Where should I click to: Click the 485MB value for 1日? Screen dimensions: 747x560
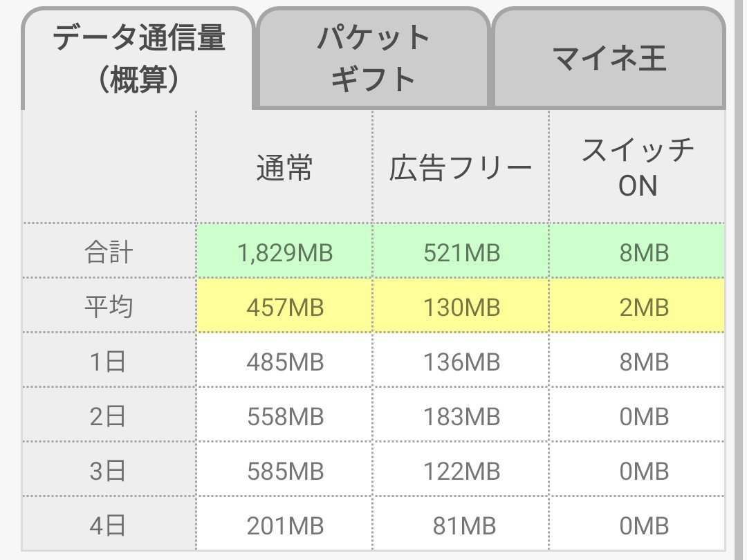[x=284, y=360]
